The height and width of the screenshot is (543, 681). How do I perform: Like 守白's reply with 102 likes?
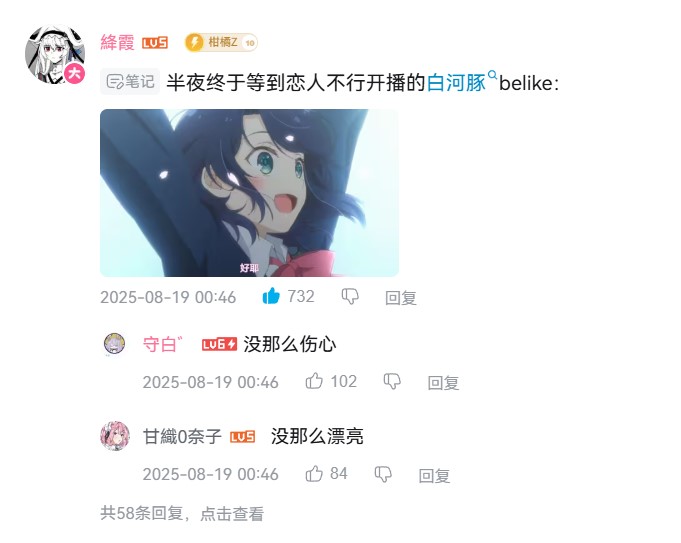(x=314, y=381)
